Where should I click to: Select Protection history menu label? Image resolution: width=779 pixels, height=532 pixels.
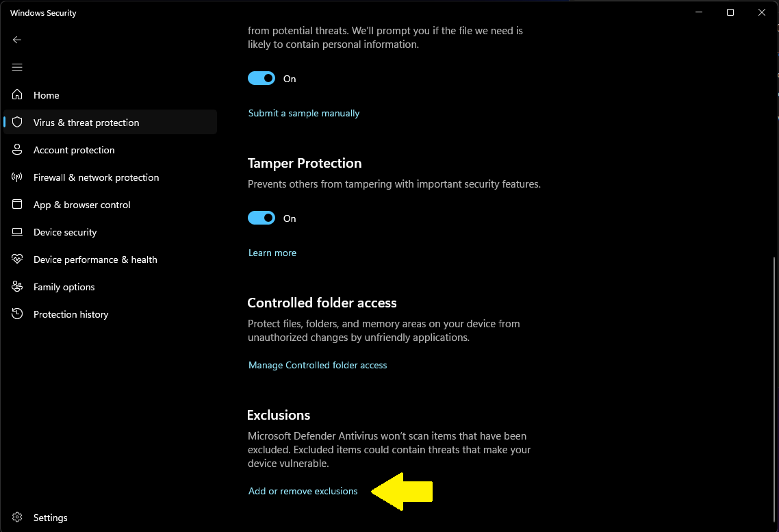coord(71,314)
